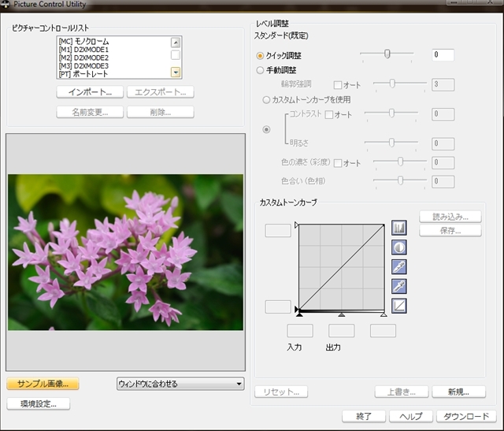Click the half-circle contrast icon by curve

[x=398, y=247]
